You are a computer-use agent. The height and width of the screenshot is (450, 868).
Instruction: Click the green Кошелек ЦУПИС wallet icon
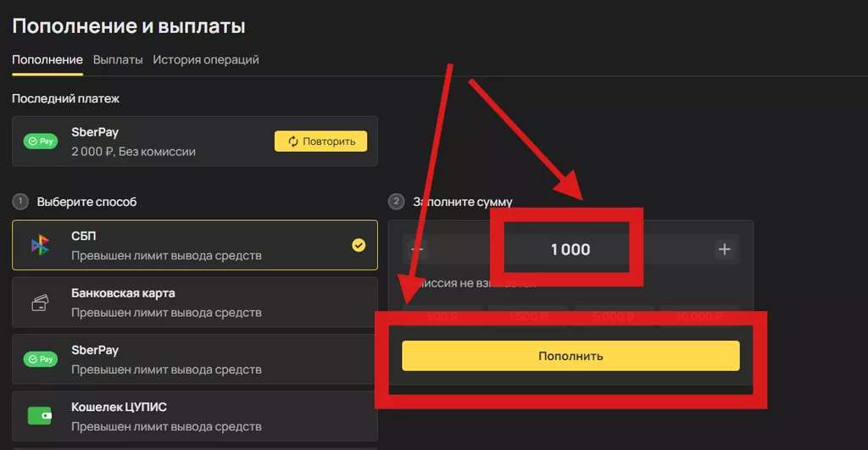(40, 416)
